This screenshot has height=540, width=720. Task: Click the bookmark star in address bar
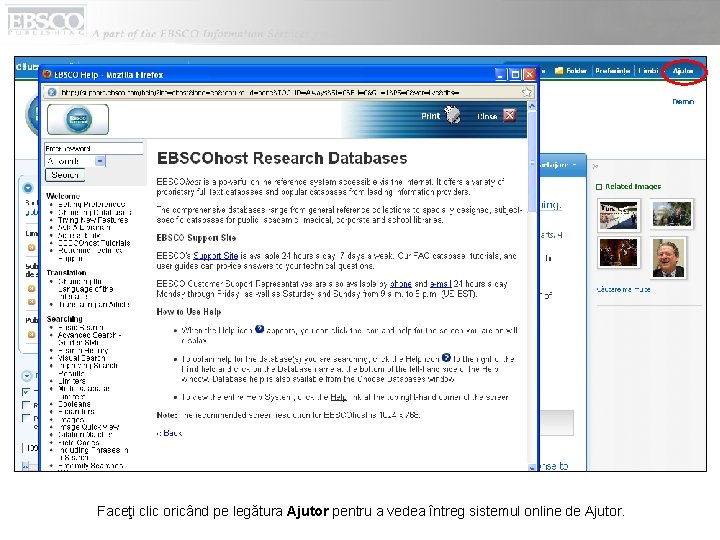coord(526,92)
